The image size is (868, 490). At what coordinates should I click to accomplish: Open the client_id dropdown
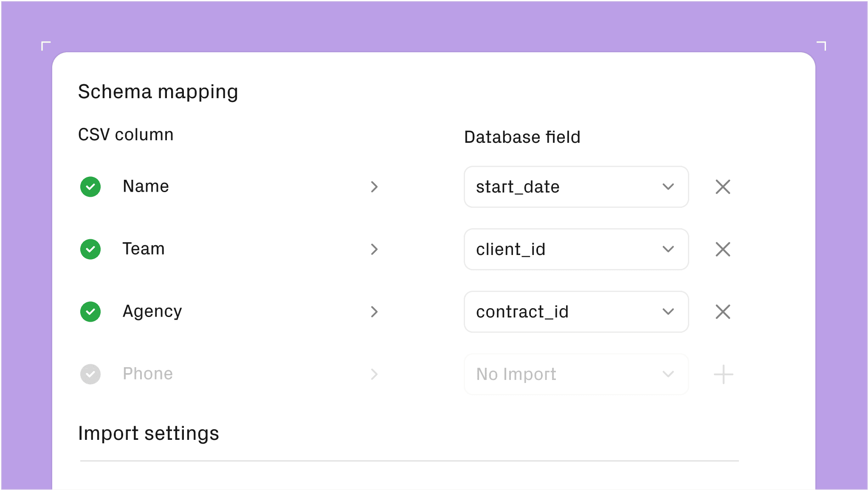click(668, 249)
